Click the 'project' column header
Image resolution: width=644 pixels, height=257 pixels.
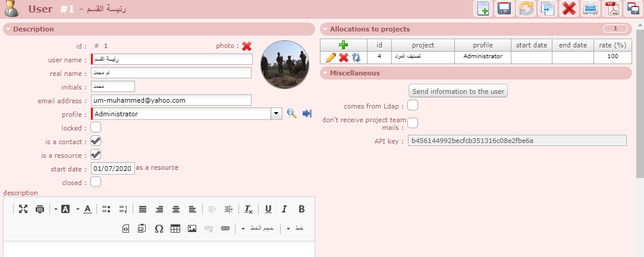click(423, 45)
